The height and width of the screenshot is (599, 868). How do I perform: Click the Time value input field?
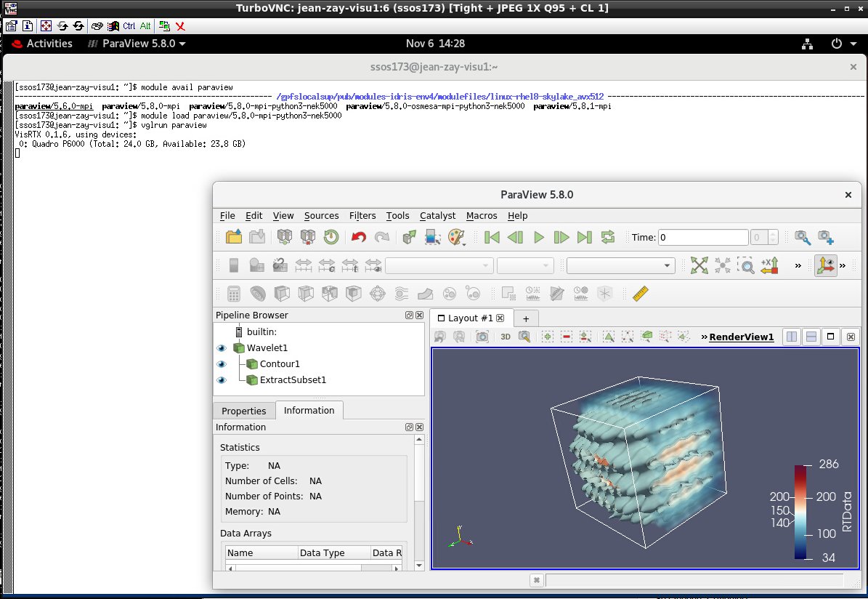(x=702, y=238)
